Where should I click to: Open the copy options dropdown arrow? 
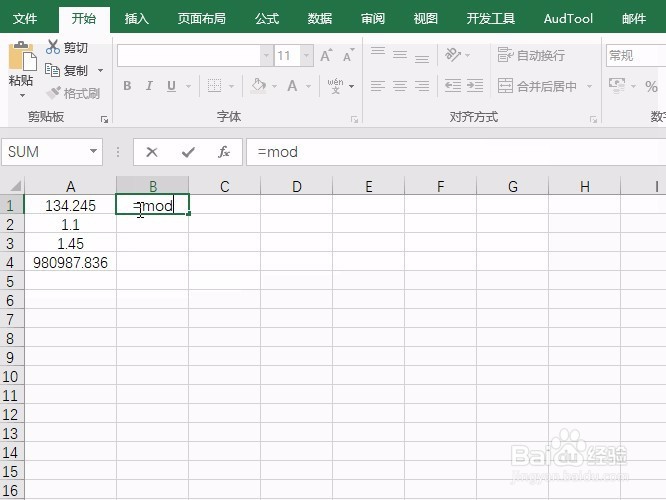click(101, 70)
